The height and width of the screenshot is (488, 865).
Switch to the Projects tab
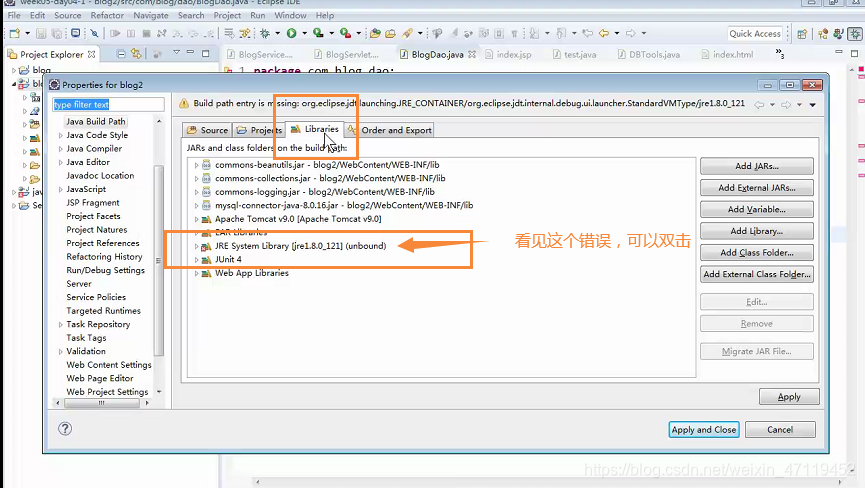click(259, 130)
